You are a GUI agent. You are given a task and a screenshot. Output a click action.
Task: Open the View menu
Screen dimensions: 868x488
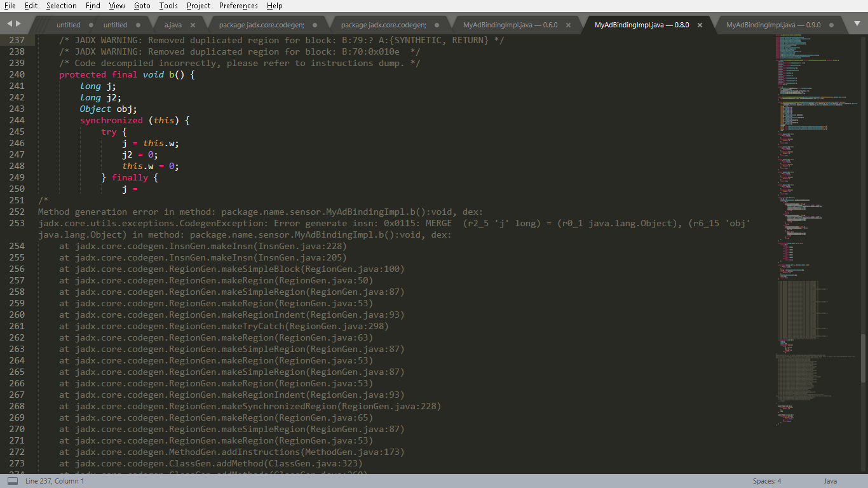click(117, 6)
